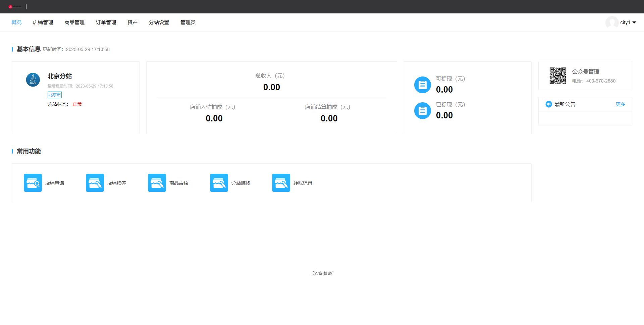
Task: Open the 店铺续签 renewal icon
Action: pos(95,183)
